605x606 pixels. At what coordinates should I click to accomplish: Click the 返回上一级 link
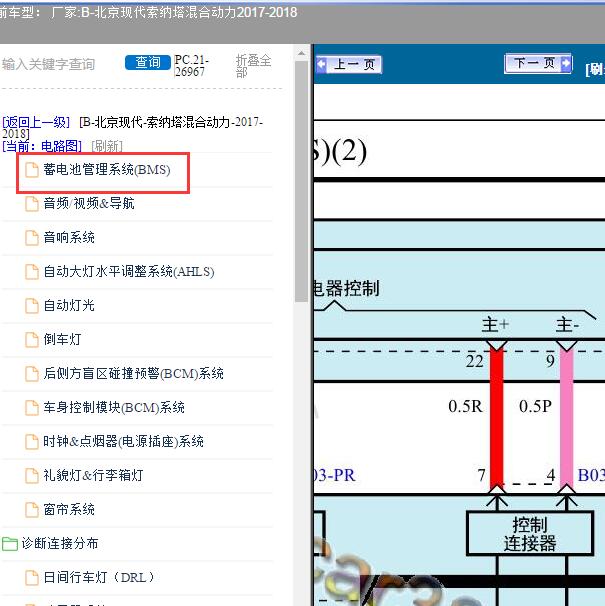pos(36,123)
